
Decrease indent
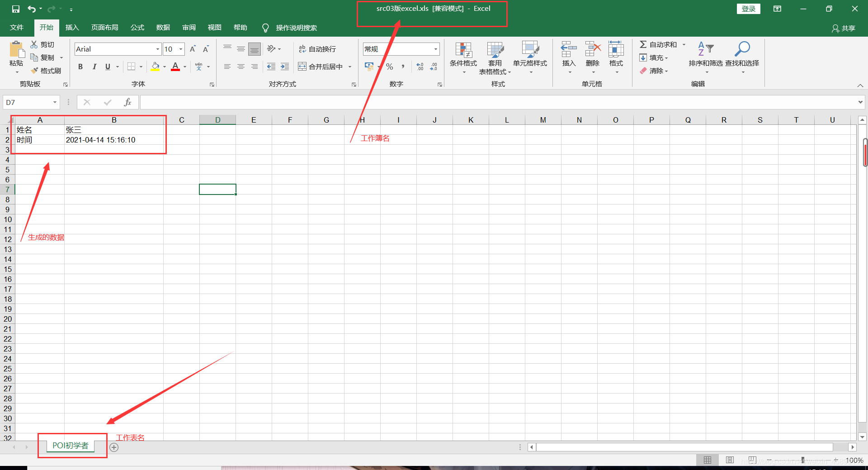coord(271,66)
